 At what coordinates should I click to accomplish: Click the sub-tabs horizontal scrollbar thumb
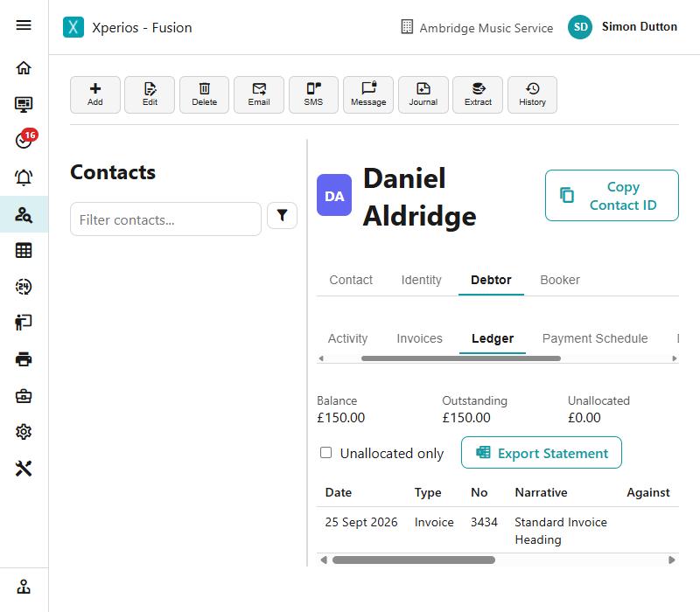tap(461, 358)
